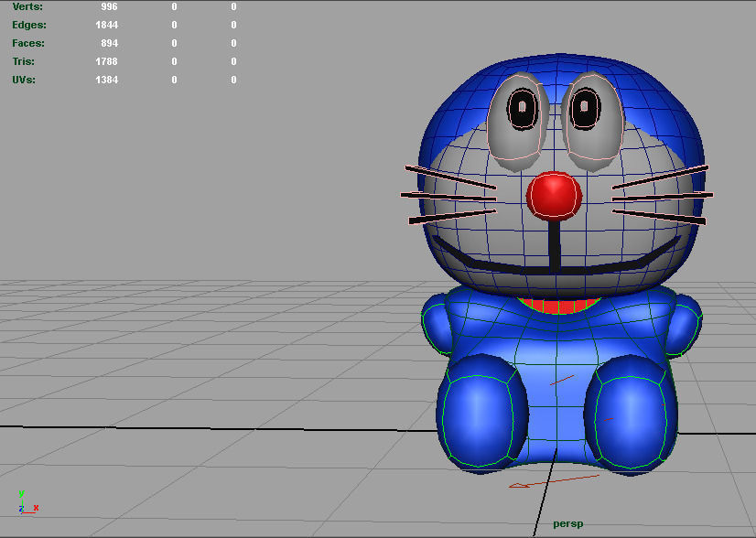Click the Tris label in the HUD
This screenshot has height=538, width=756.
(x=23, y=61)
